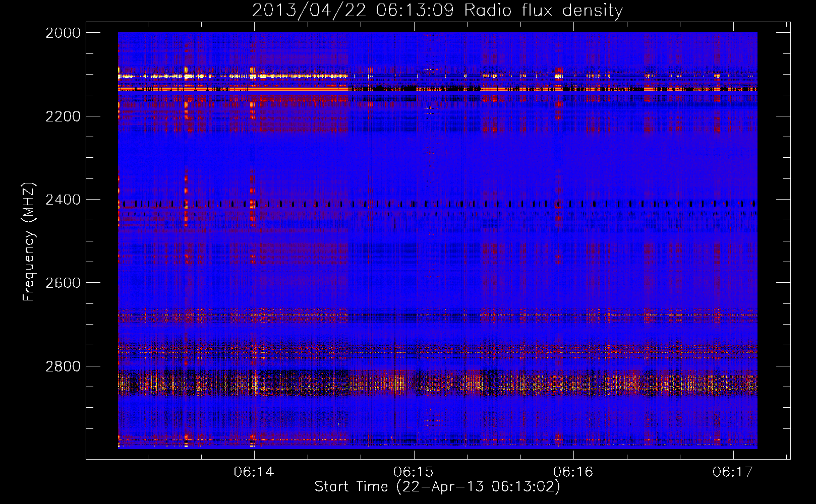Click the '2000' frequency axis label
Image resolution: width=816 pixels, height=504 pixels.
pos(63,33)
